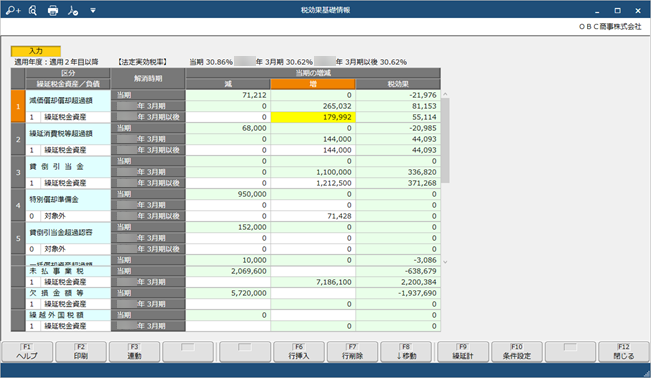
Task: Click the cell with value 7,186,100
Action: click(313, 282)
